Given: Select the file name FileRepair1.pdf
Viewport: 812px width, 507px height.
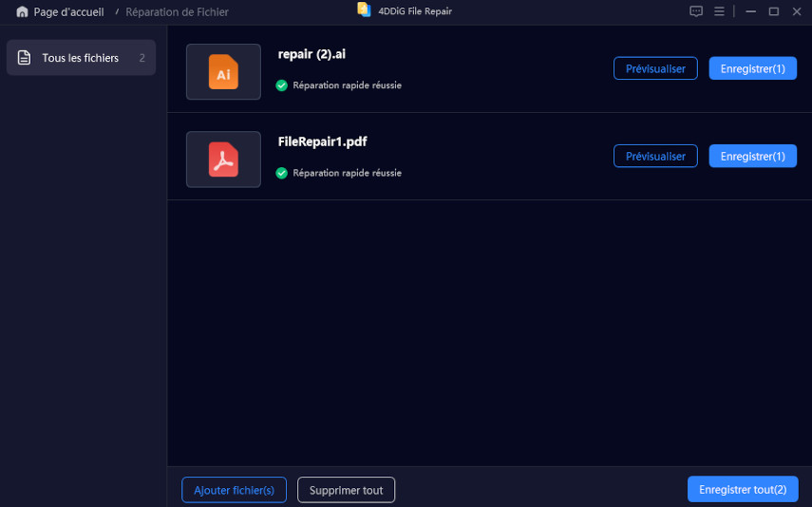Looking at the screenshot, I should coord(322,141).
